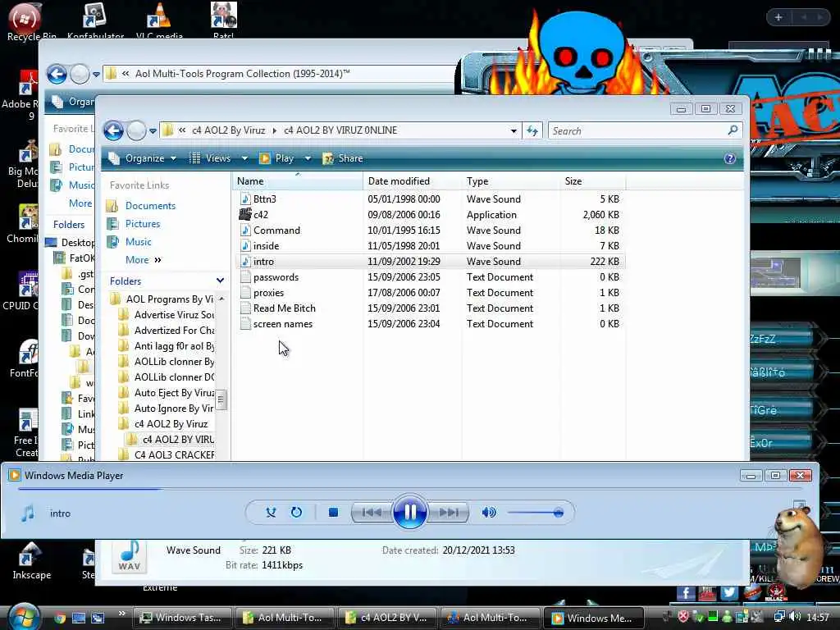Select the inside wave sound file
Screen dimensions: 840x630
point(430,246)
